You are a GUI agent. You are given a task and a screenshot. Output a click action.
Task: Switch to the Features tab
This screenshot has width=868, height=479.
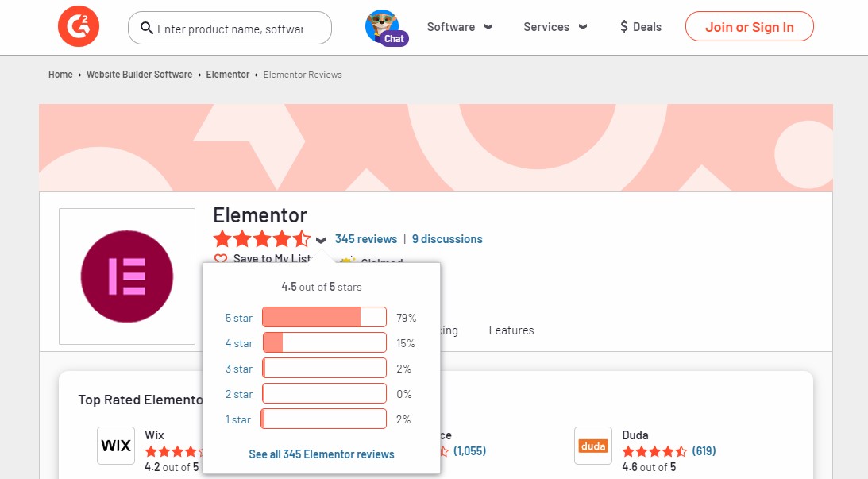click(x=511, y=330)
